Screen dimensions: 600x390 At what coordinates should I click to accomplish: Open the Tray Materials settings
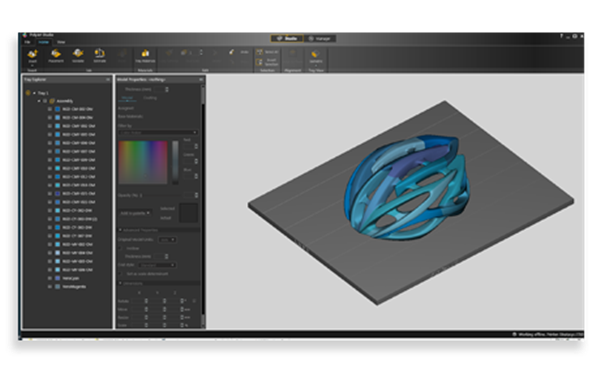(x=145, y=55)
